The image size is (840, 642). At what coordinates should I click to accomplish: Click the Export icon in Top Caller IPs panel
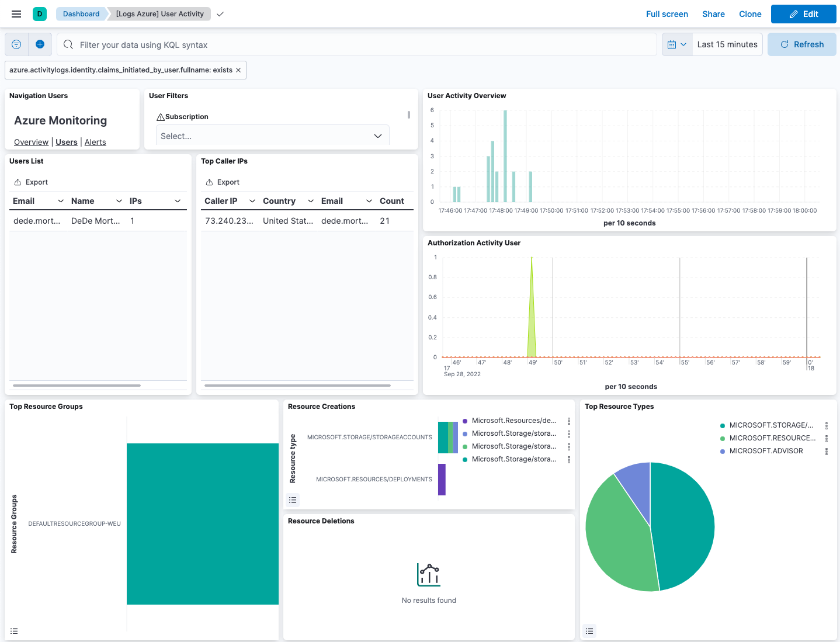pyautogui.click(x=223, y=182)
